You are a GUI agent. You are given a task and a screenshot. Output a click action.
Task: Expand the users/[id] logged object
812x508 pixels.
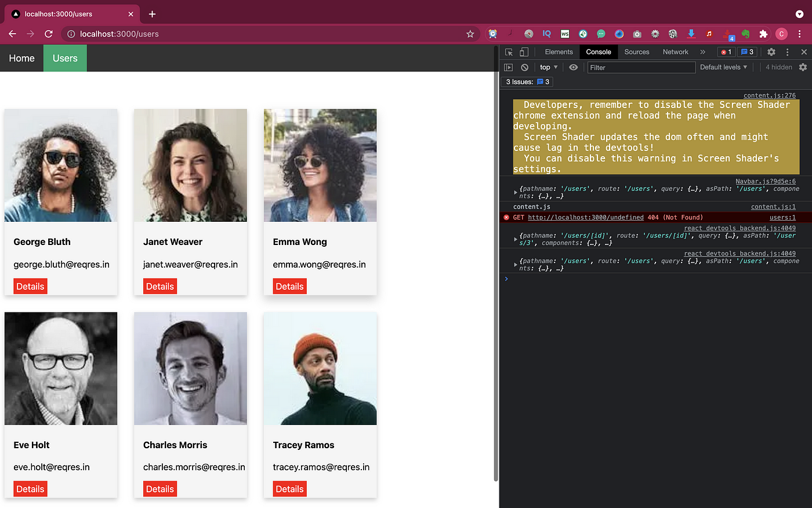515,239
